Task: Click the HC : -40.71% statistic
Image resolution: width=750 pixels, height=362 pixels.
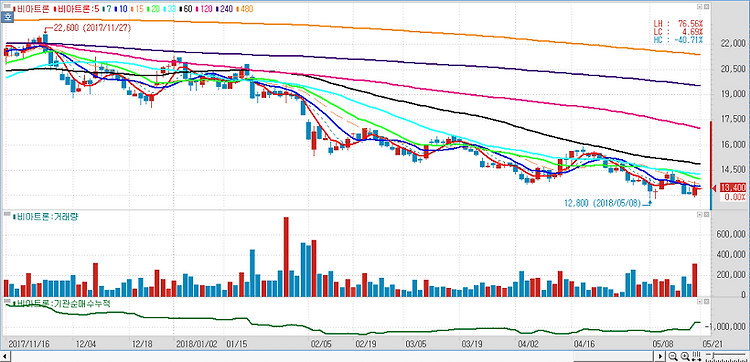Action: [x=678, y=41]
